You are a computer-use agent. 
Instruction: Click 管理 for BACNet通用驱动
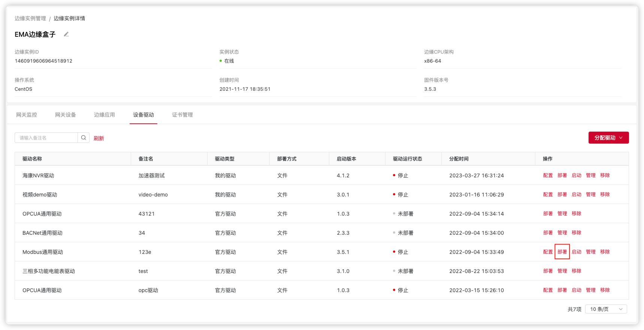point(562,232)
